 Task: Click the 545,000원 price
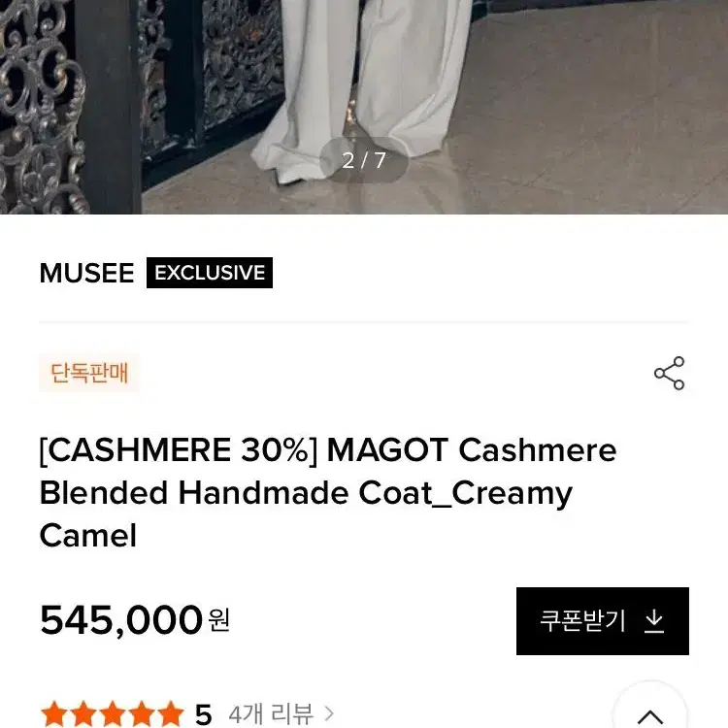click(135, 620)
